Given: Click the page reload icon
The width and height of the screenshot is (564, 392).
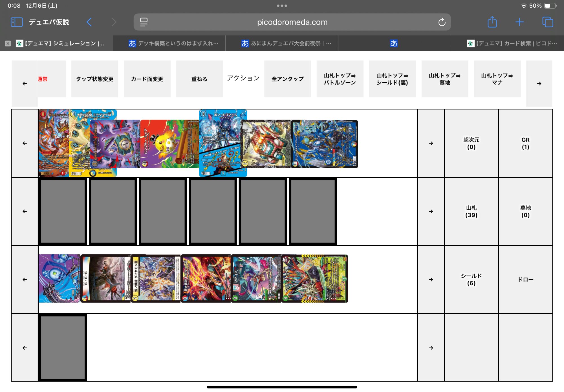Looking at the screenshot, I should [x=442, y=22].
